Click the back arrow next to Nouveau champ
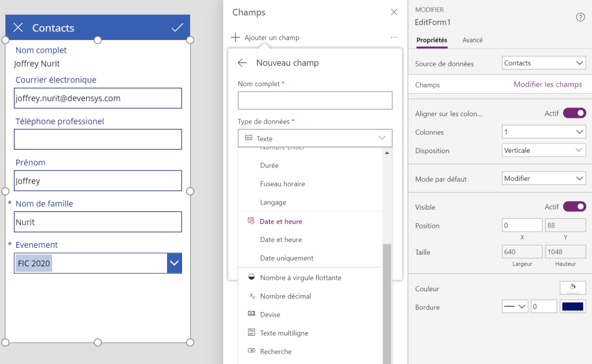 (x=242, y=63)
